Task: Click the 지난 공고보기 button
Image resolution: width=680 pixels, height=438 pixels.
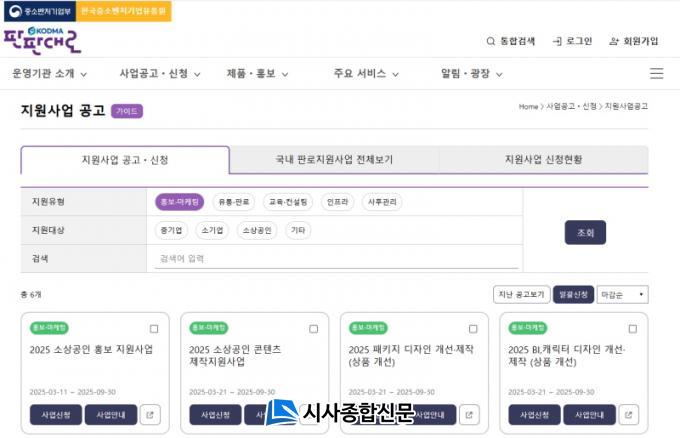Action: tap(521, 294)
